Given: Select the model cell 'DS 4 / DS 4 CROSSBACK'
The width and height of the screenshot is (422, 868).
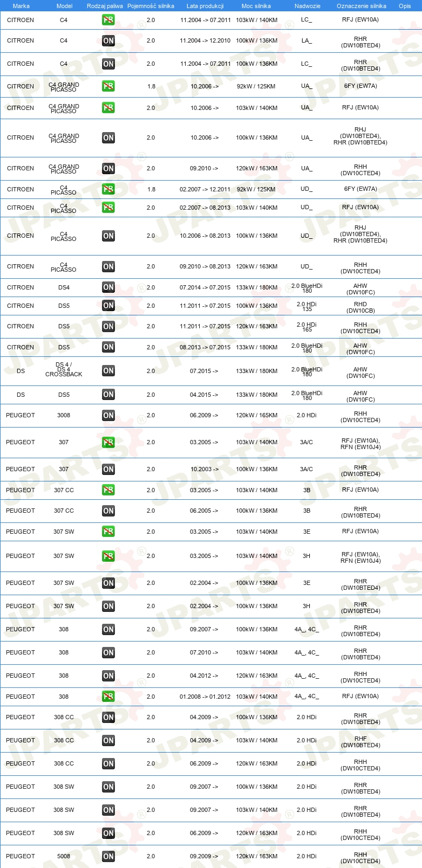Looking at the screenshot, I should (x=64, y=369).
